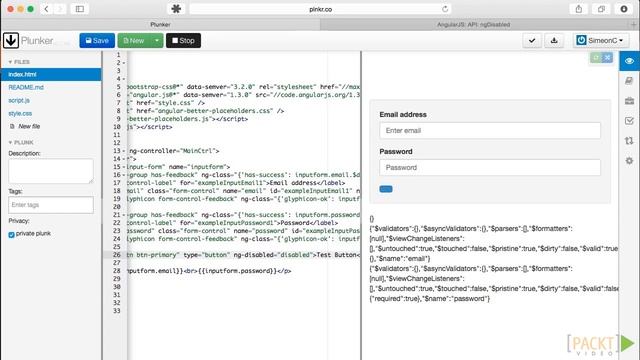Toggle the private plunk checkbox
Screen dimensions: 640x360
point(11,234)
